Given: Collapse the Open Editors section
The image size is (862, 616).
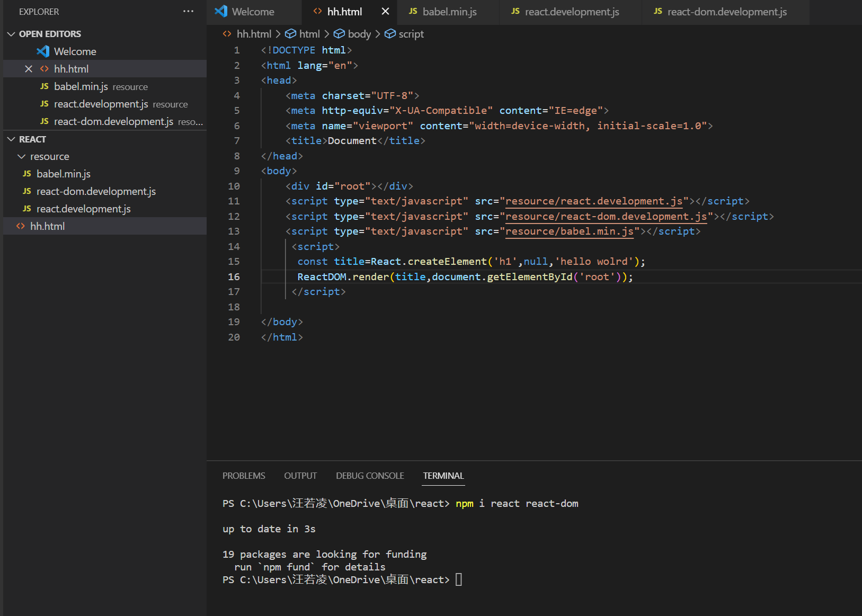Looking at the screenshot, I should (x=11, y=34).
